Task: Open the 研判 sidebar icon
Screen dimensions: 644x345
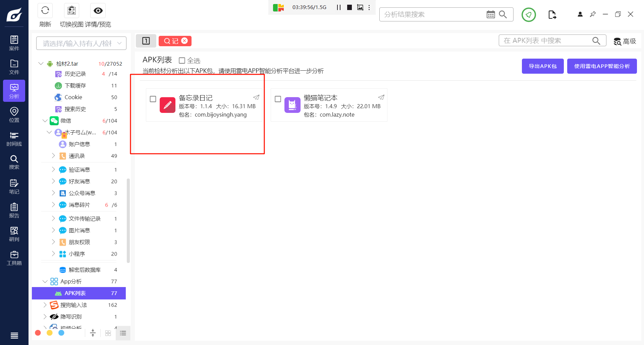Action: click(x=14, y=234)
